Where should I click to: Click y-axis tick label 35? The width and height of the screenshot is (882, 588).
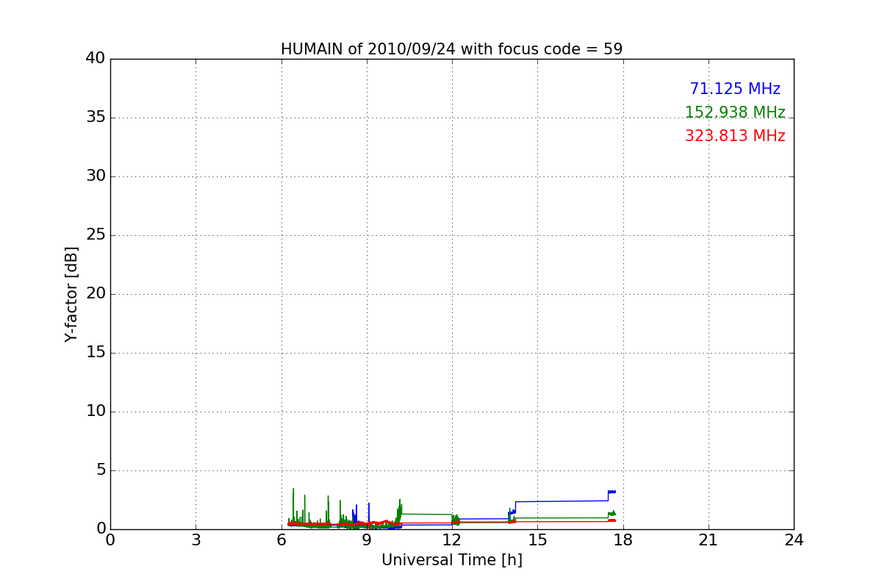[95, 118]
